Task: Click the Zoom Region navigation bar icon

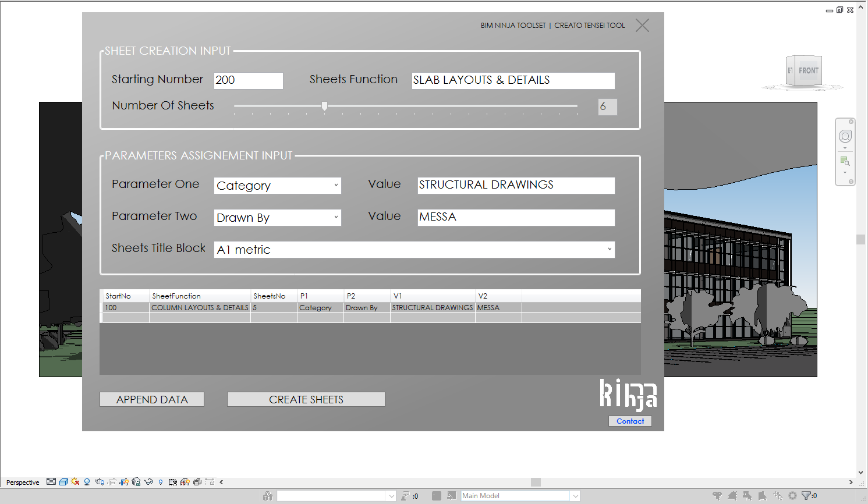Action: 845,161
